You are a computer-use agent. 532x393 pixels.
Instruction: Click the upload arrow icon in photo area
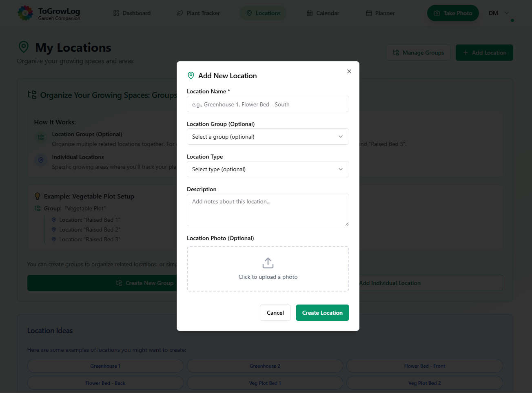tap(268, 263)
